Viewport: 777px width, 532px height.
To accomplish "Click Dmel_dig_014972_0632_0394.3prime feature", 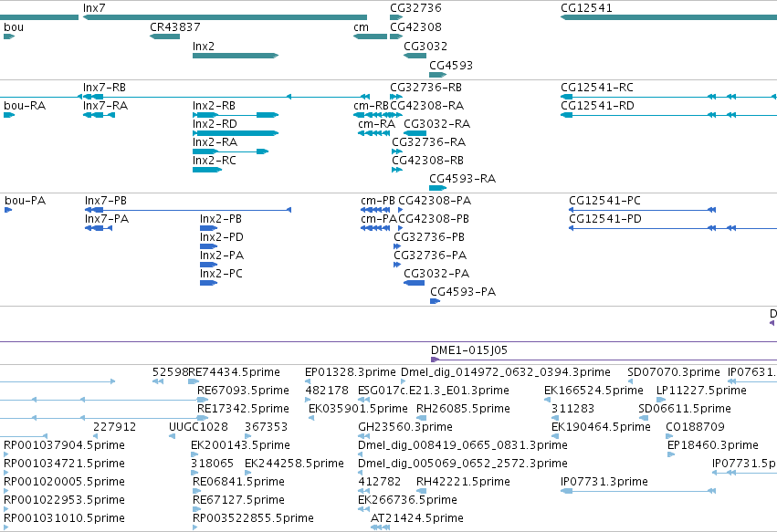I will (x=403, y=381).
